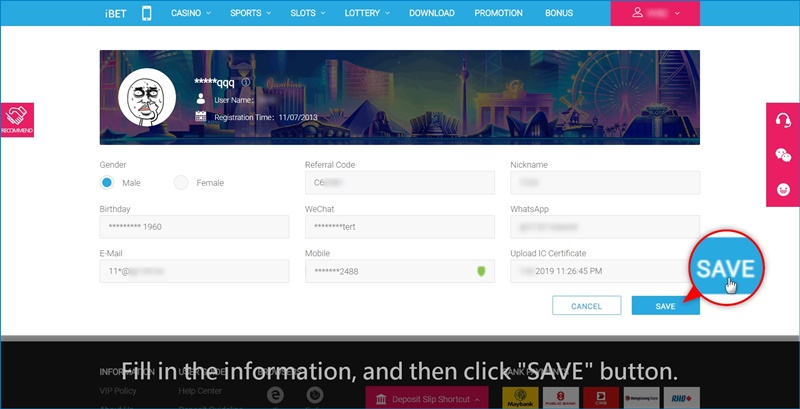The width and height of the screenshot is (800, 409).
Task: Open customer service headset icon
Action: (x=783, y=120)
